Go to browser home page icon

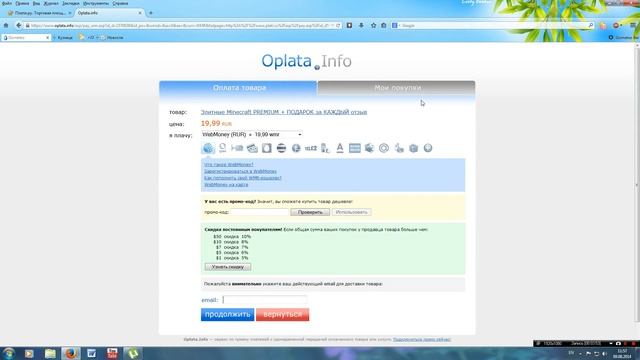point(6,25)
